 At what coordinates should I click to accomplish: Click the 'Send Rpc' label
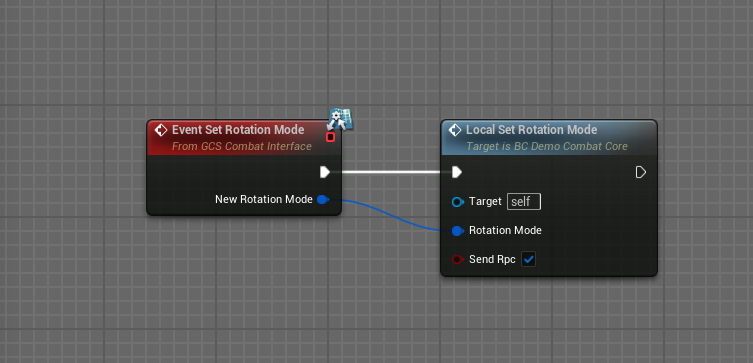[492, 260]
